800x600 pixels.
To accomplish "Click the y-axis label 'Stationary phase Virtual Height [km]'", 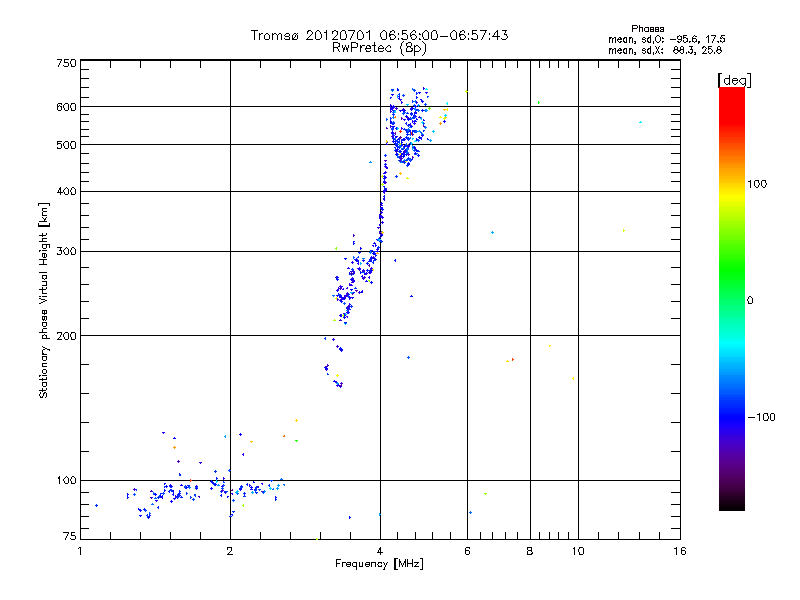I will pos(44,301).
